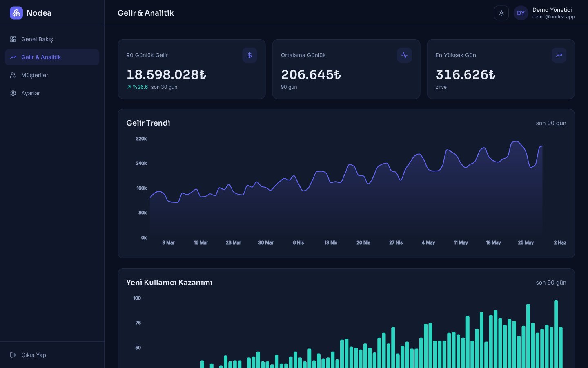Viewport: 588px width, 368px height.
Task: Open the DY user avatar
Action: [x=521, y=13]
